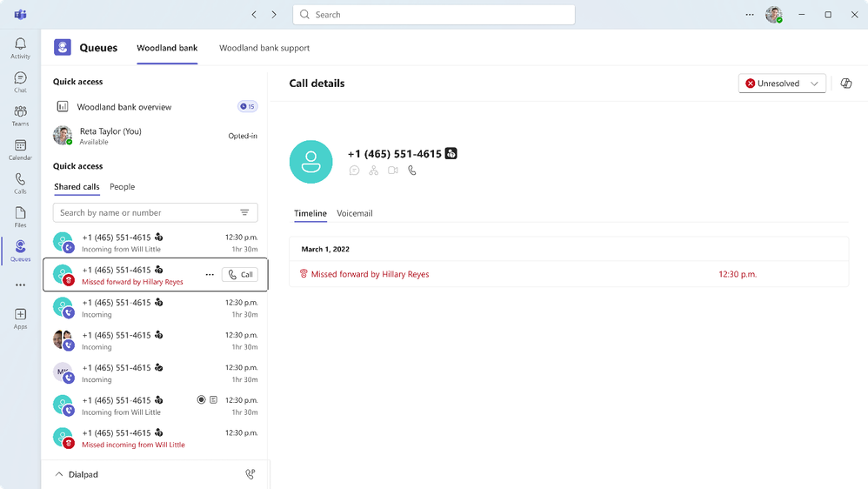This screenshot has height=489, width=868.
Task: Select the People tab
Action: [123, 186]
